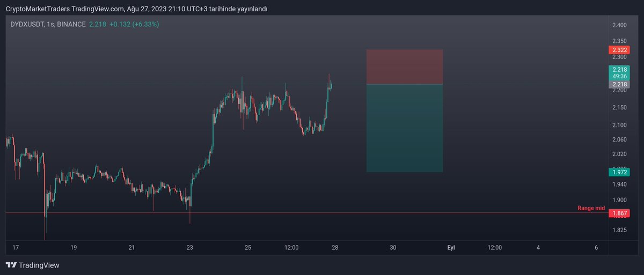Click the 'Eyl' month label on time axis
This screenshot has width=644, height=275.
(x=451, y=248)
